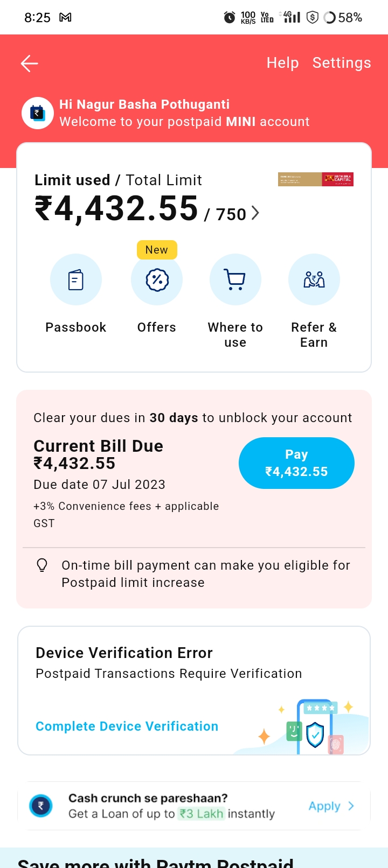388x868 pixels.
Task: Tap the postpaid account avatar icon
Action: point(38,113)
